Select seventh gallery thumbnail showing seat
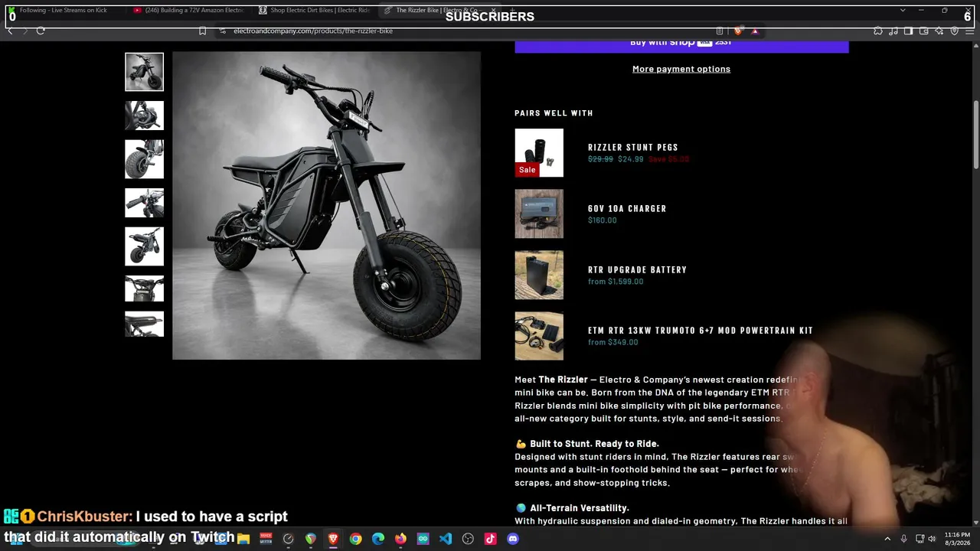Image resolution: width=980 pixels, height=551 pixels. [145, 324]
